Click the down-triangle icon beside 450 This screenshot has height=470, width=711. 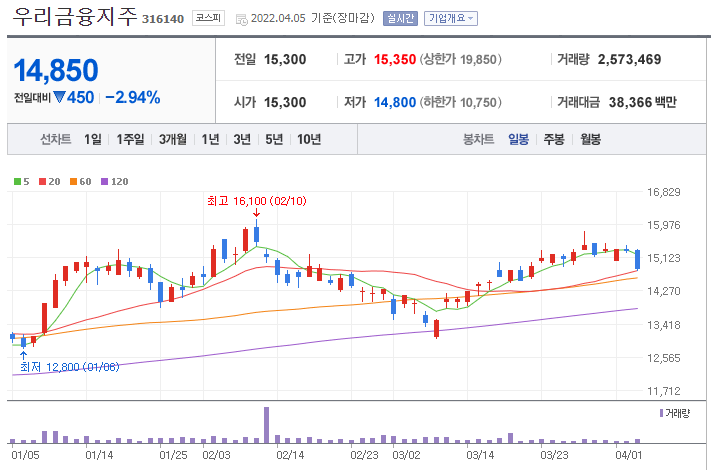[59, 97]
